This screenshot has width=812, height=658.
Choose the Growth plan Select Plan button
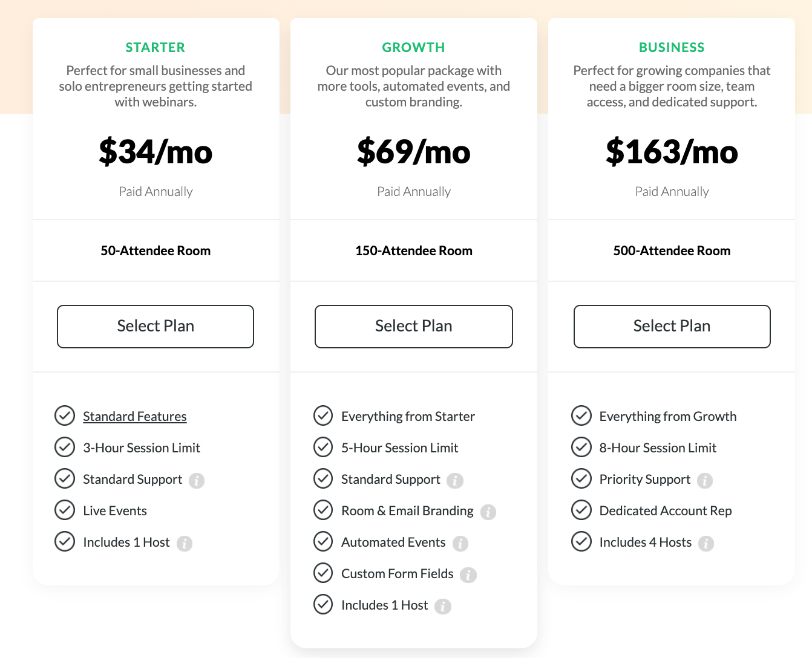pyautogui.click(x=414, y=327)
